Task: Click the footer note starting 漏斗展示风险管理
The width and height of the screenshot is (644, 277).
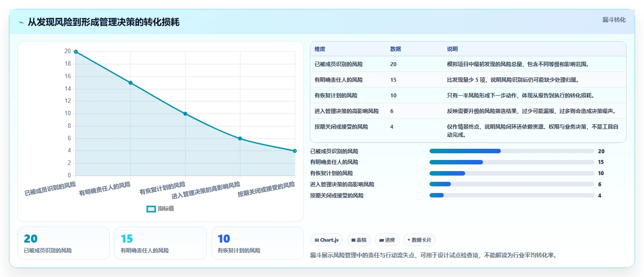Action: pyautogui.click(x=433, y=256)
